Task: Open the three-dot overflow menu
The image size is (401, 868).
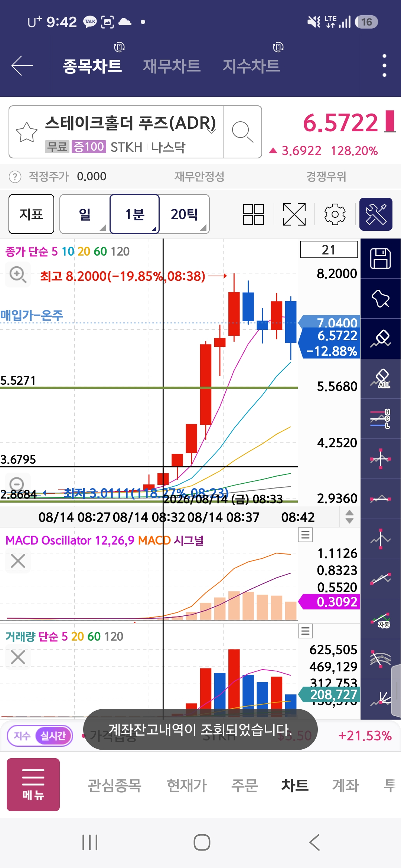Action: [x=384, y=66]
